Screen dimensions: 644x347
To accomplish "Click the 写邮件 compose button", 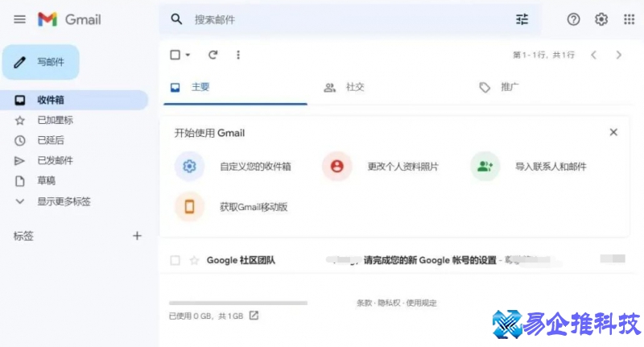I will (x=41, y=62).
